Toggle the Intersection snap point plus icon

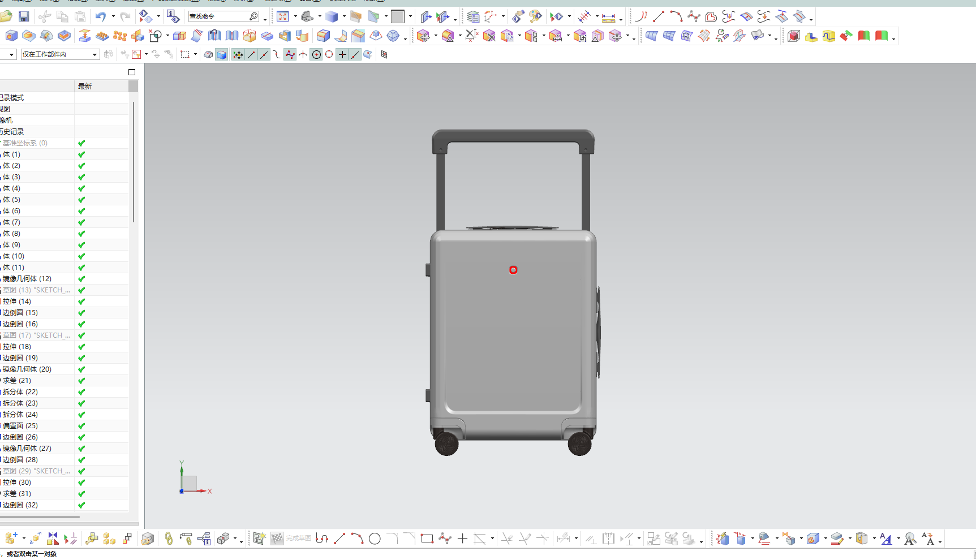coord(342,55)
